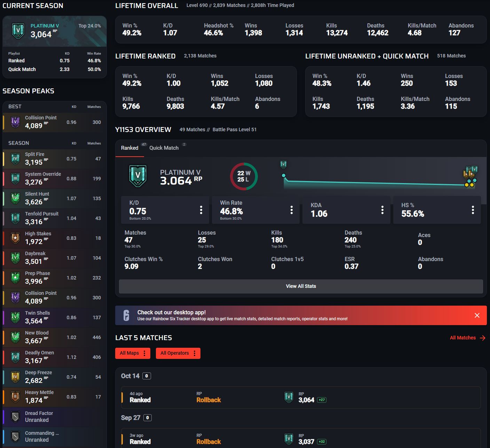The height and width of the screenshot is (448, 490).
Task: Click the Clutches Win % 9.09 stat
Action: (x=144, y=263)
